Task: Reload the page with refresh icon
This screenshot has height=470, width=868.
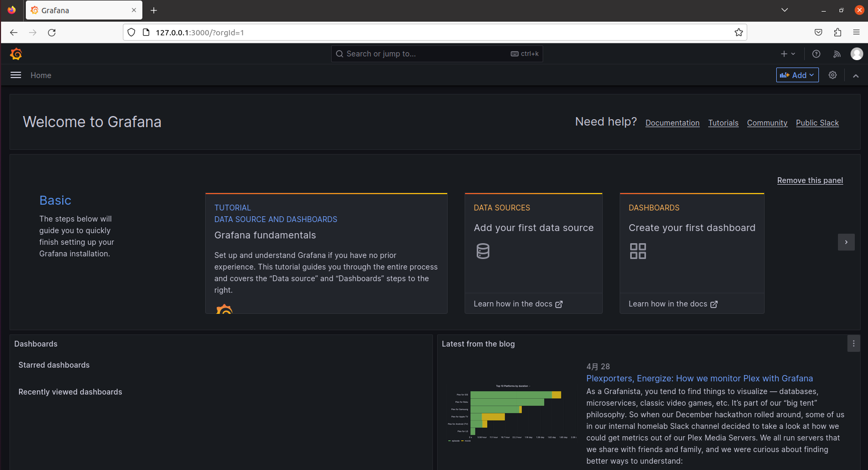Action: [x=52, y=33]
